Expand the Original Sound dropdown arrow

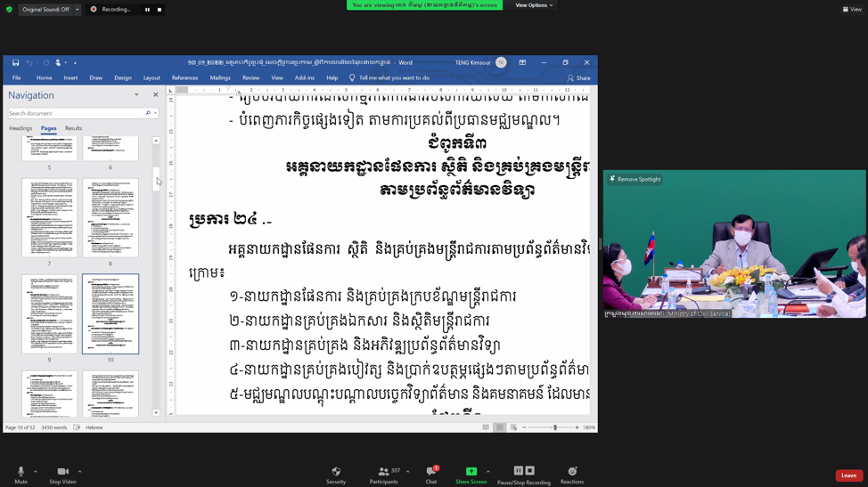tap(78, 10)
